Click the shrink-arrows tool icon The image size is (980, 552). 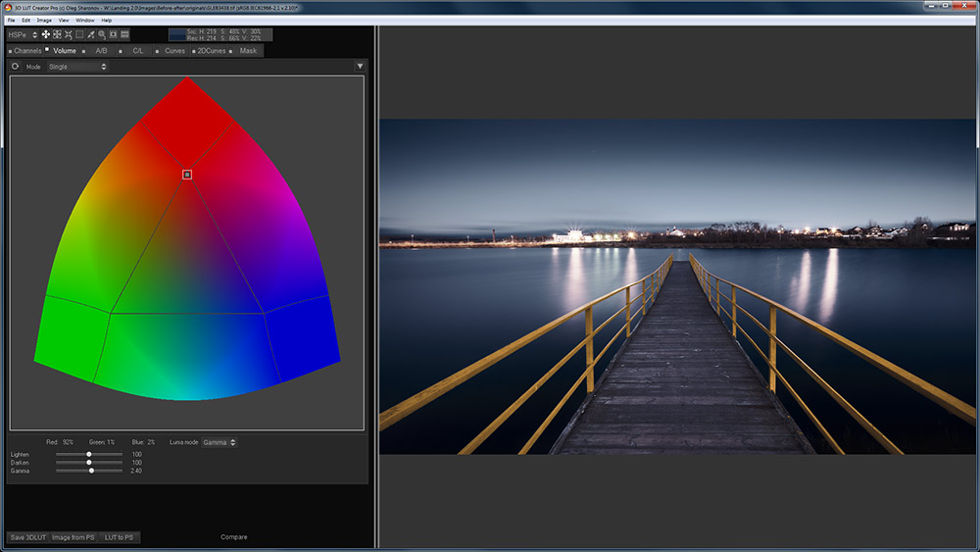coord(69,34)
